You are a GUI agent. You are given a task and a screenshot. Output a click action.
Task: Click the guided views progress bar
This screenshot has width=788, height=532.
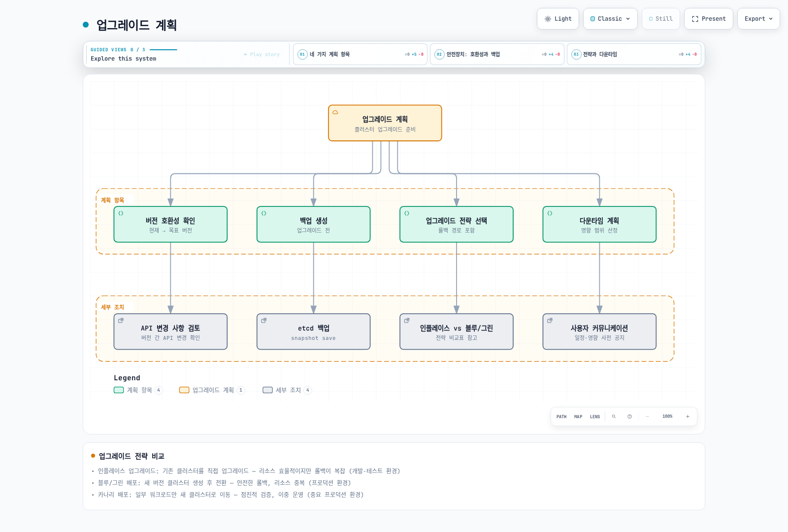[x=164, y=50]
